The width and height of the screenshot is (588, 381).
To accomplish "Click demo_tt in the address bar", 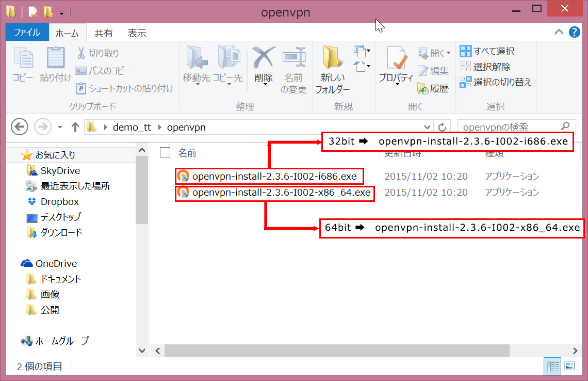I will [132, 127].
